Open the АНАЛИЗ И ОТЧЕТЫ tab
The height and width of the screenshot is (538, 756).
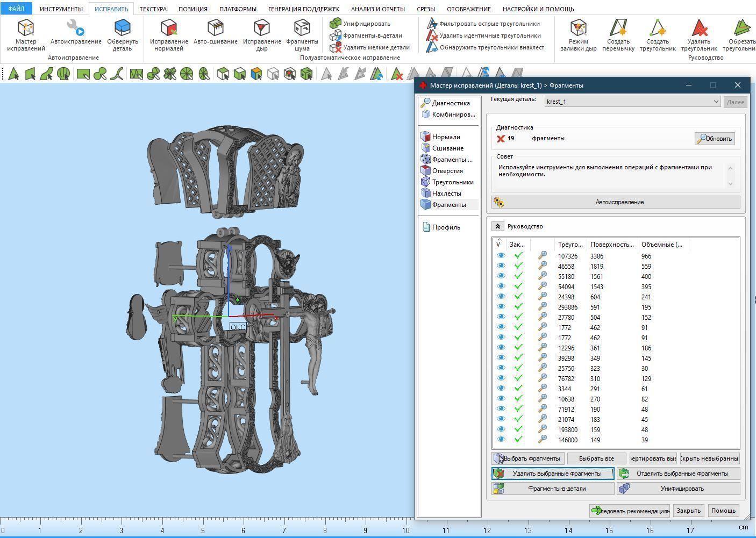[377, 9]
